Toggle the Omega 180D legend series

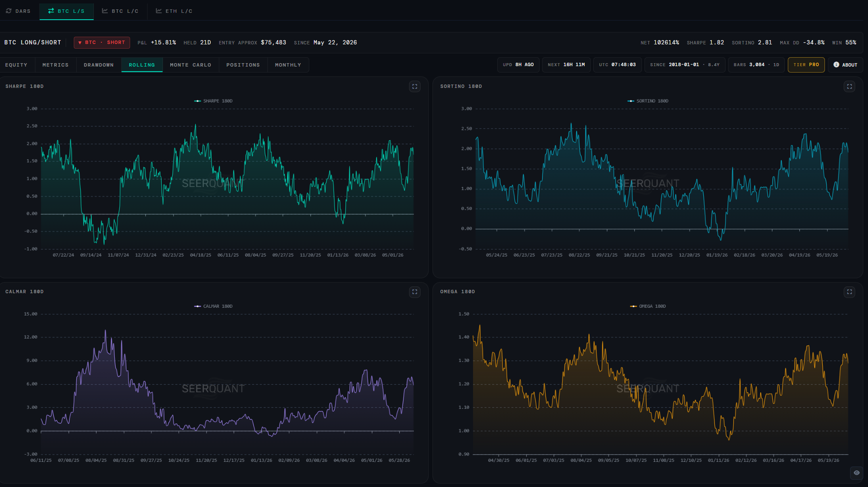(x=648, y=306)
